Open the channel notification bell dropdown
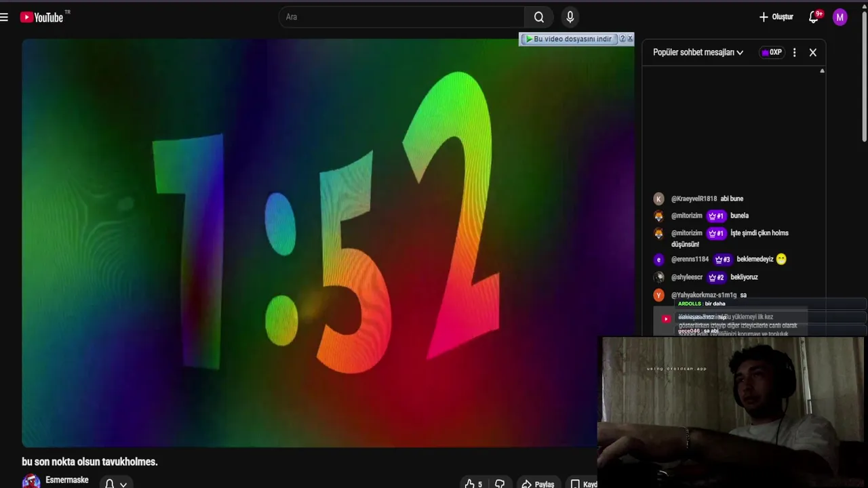 click(115, 484)
